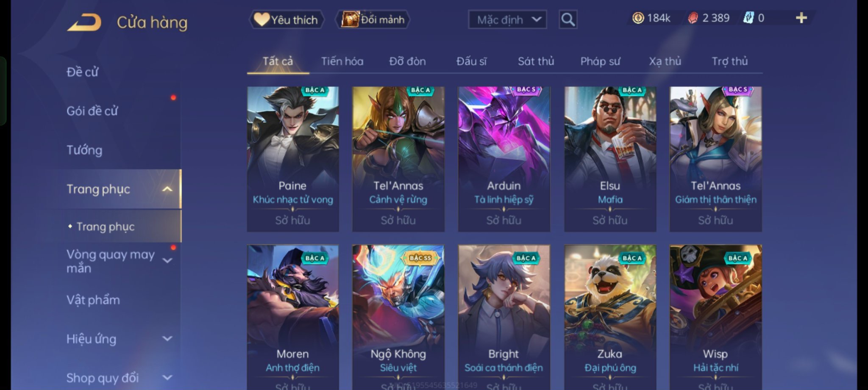Open Tướng in the side menu
The image size is (868, 390).
pyautogui.click(x=84, y=150)
